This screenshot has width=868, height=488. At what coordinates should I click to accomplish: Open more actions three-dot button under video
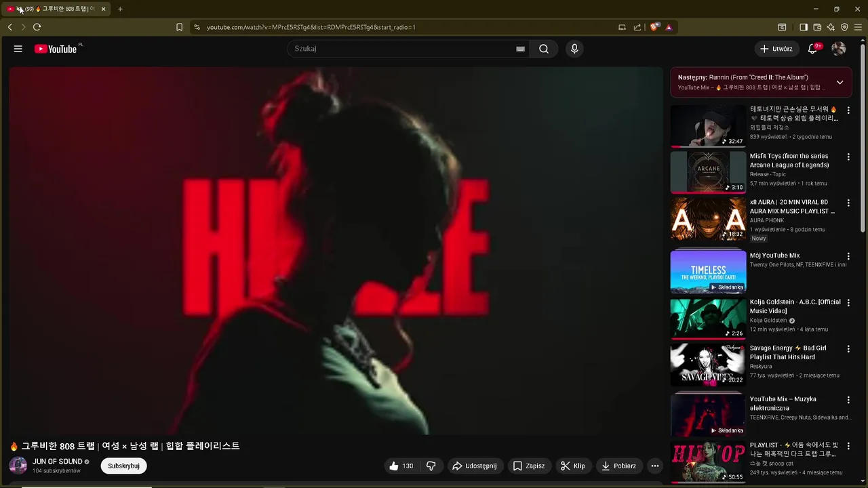(654, 466)
